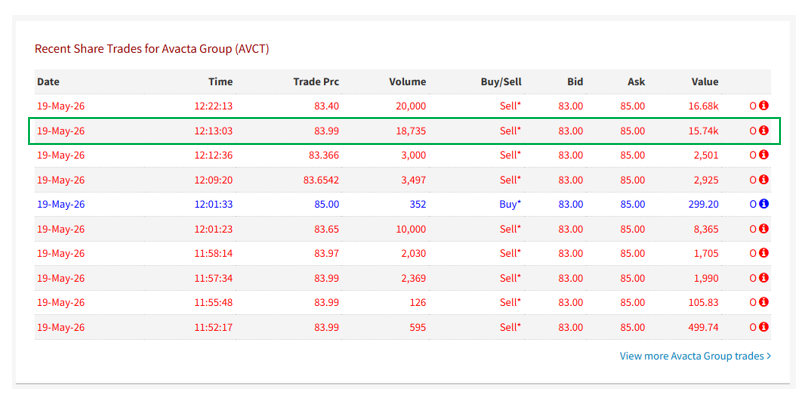Click the Buy/Sell column header

[501, 82]
